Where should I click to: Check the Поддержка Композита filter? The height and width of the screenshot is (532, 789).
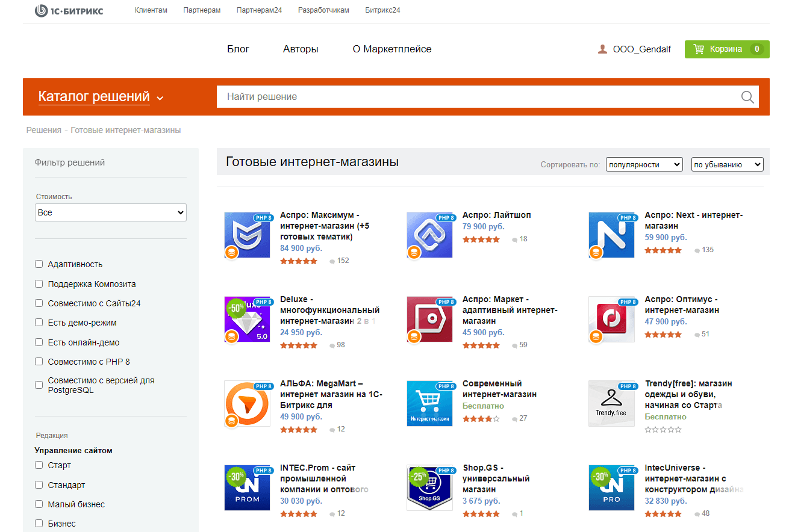pos(39,283)
